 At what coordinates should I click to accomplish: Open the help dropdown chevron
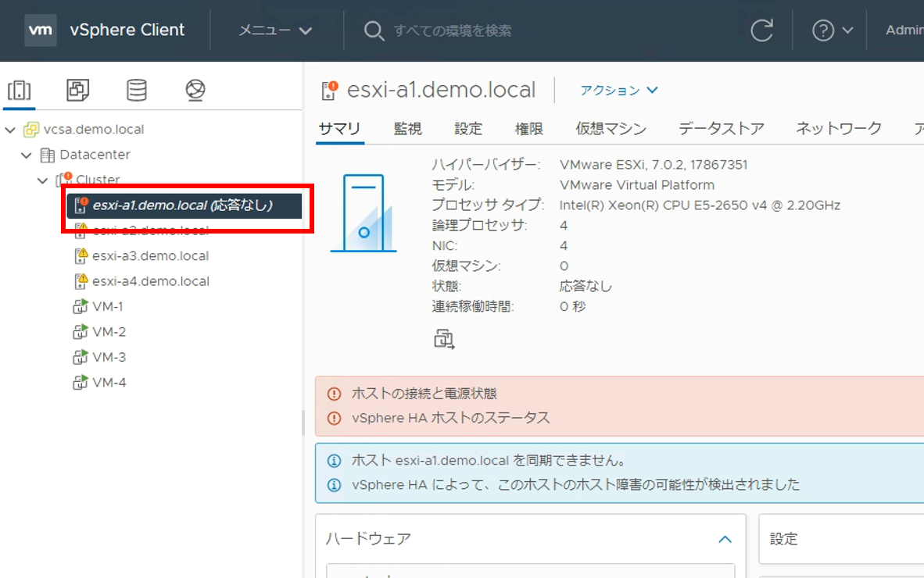[847, 30]
